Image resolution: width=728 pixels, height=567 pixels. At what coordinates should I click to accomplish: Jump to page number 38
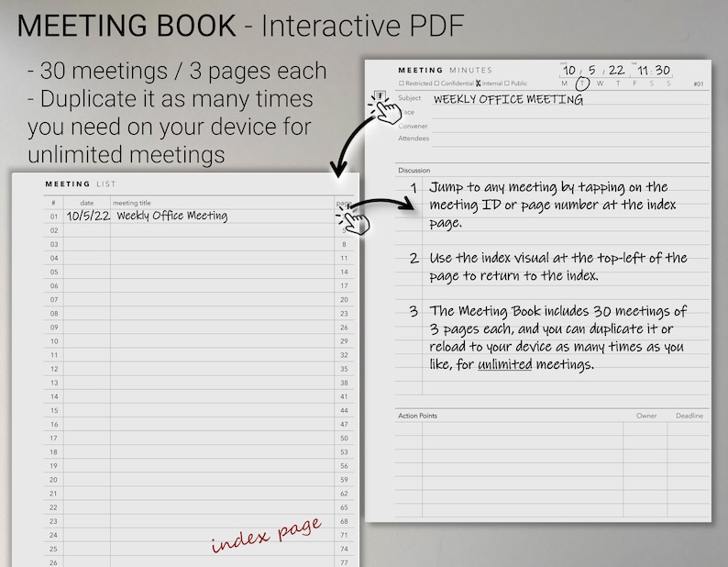coord(344,383)
